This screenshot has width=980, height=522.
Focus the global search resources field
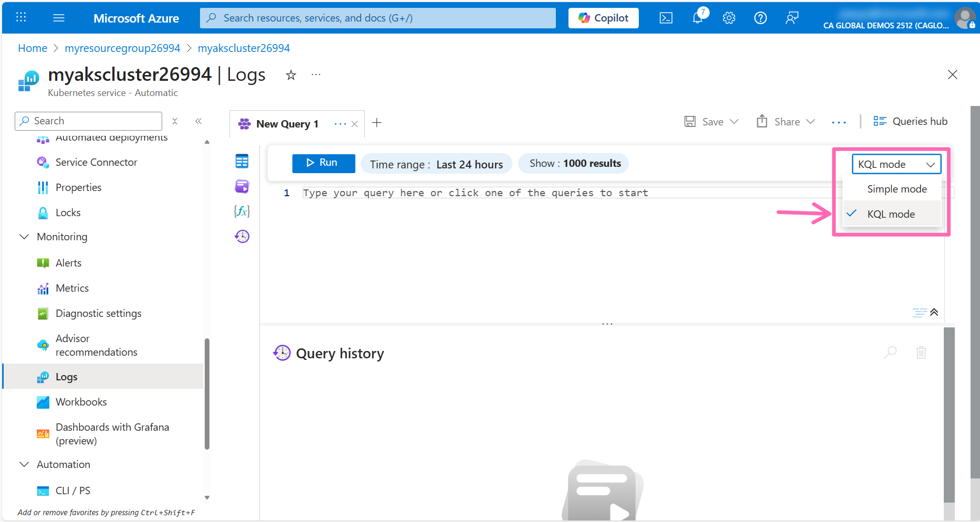(378, 18)
